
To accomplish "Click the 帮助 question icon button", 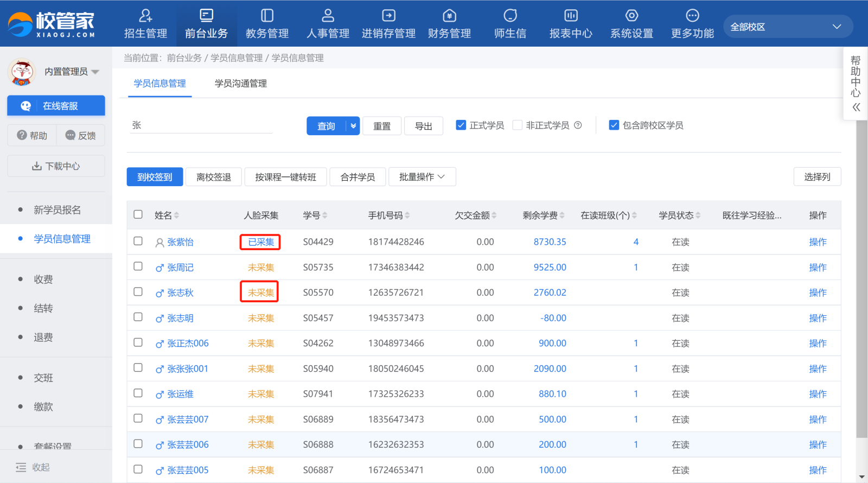I will click(x=32, y=135).
